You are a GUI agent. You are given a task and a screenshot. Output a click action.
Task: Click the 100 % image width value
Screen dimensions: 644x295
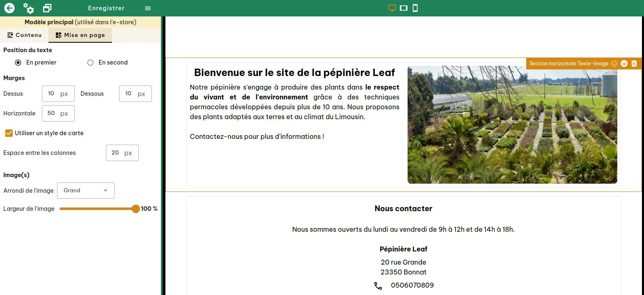(x=149, y=209)
